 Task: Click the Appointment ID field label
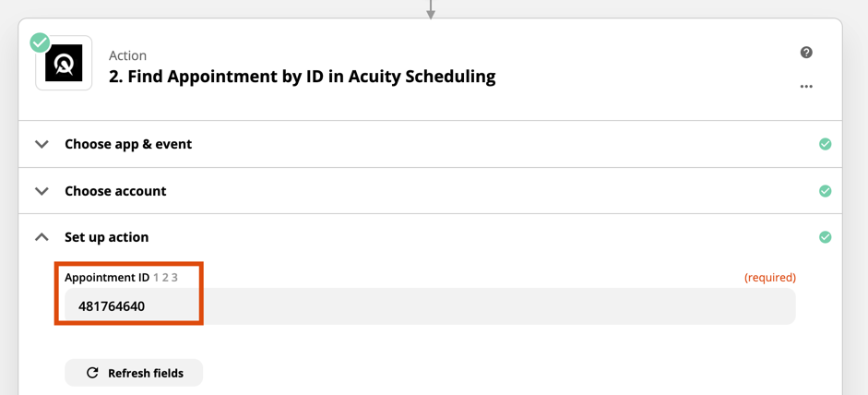point(107,278)
